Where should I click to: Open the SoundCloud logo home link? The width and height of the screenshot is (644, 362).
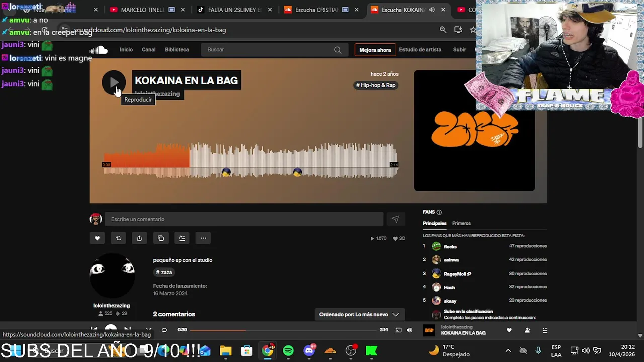click(99, 49)
